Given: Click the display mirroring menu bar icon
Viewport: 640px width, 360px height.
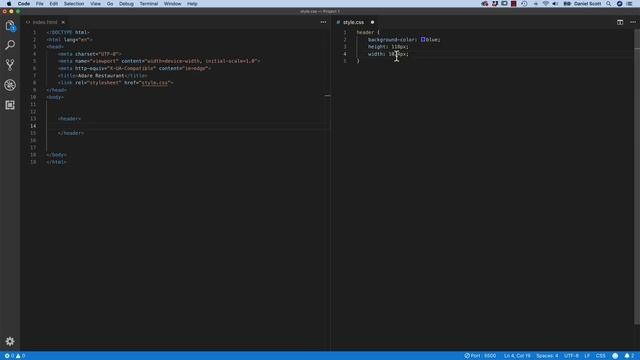Looking at the screenshot, I should click(504, 4).
